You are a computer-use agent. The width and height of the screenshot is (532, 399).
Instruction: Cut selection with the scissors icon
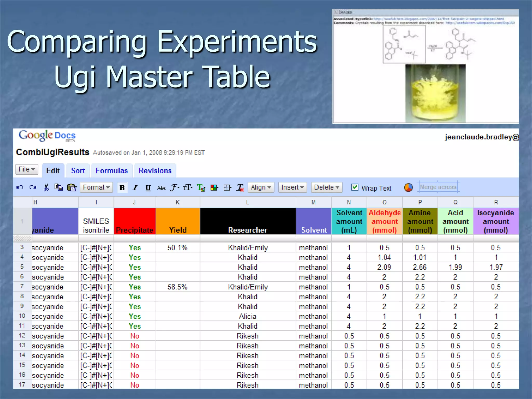coord(46,187)
